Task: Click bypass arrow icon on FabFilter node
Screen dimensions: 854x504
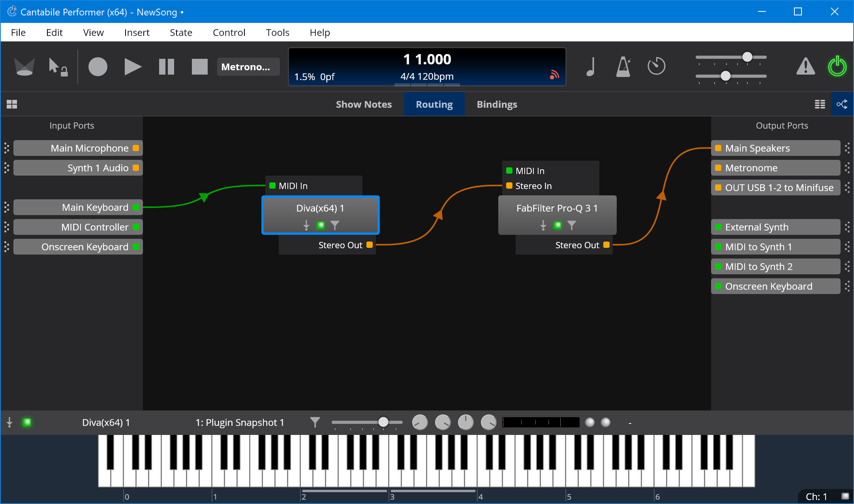Action: pos(543,225)
